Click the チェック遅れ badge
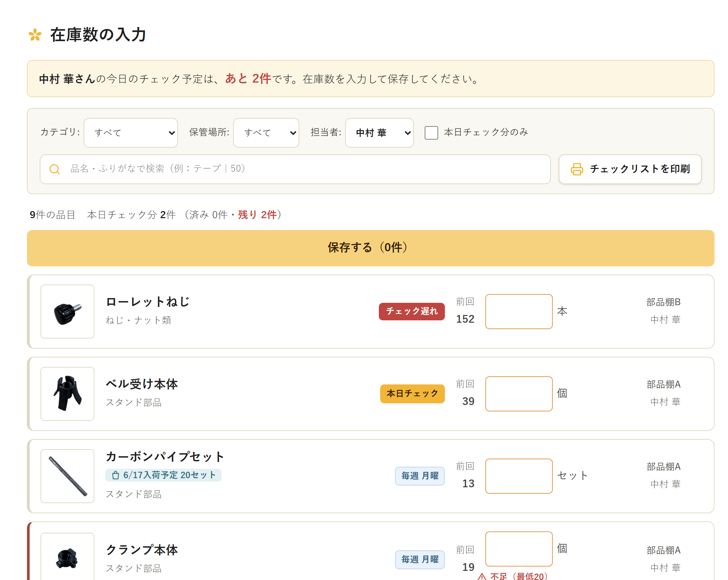Image resolution: width=728 pixels, height=580 pixels. [412, 312]
